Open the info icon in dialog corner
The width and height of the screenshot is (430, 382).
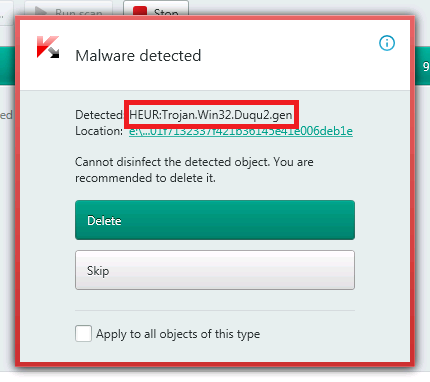point(387,43)
